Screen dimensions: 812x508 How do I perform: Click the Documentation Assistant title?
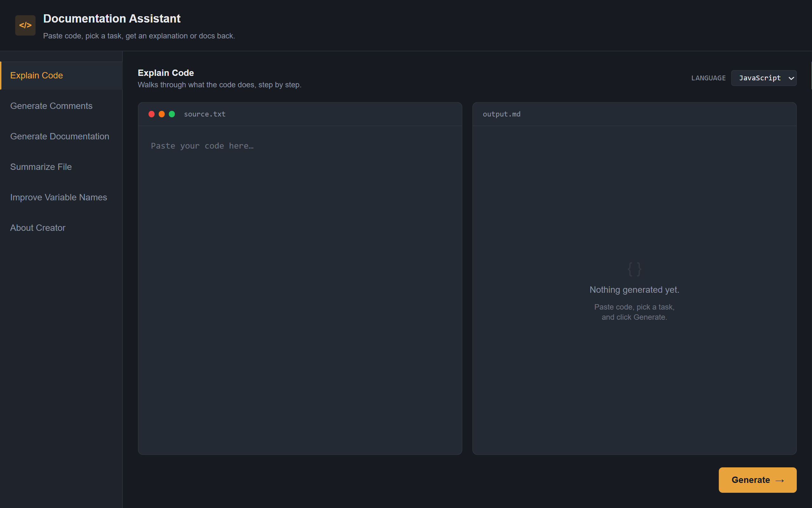pyautogui.click(x=112, y=18)
